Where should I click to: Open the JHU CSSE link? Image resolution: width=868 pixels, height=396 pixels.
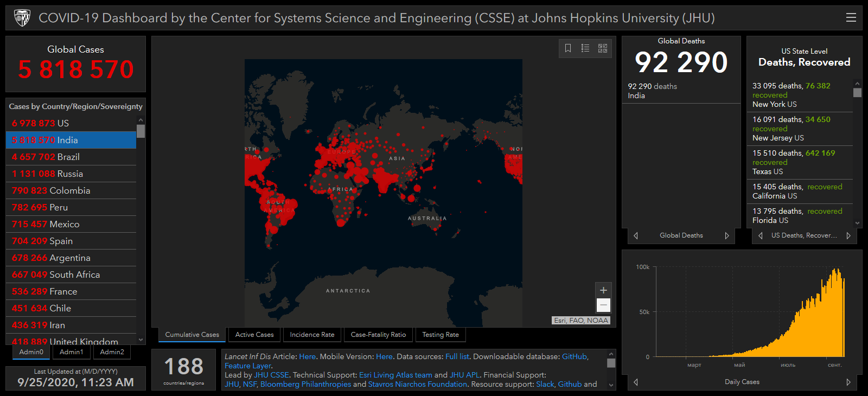(x=271, y=375)
